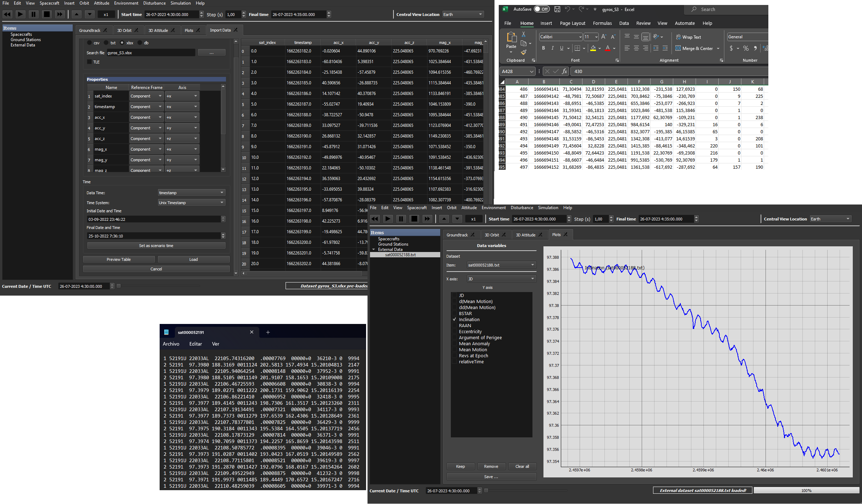Click the Excel Paste icon
This screenshot has height=504, width=862.
511,37
